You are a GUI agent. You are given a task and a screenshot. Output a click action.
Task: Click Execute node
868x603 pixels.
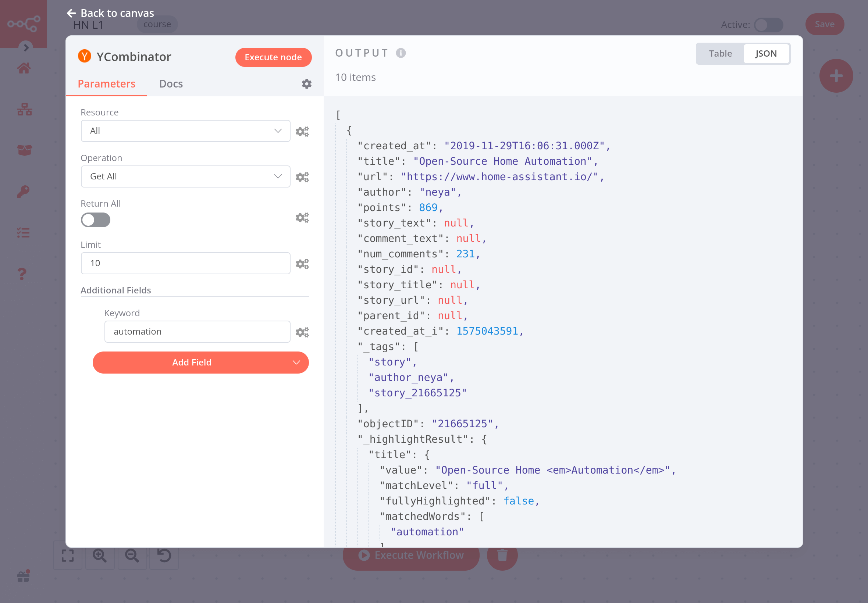273,57
